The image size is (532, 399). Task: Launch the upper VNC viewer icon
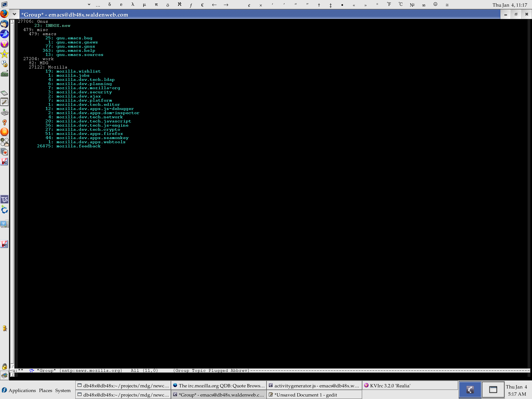coord(4,162)
